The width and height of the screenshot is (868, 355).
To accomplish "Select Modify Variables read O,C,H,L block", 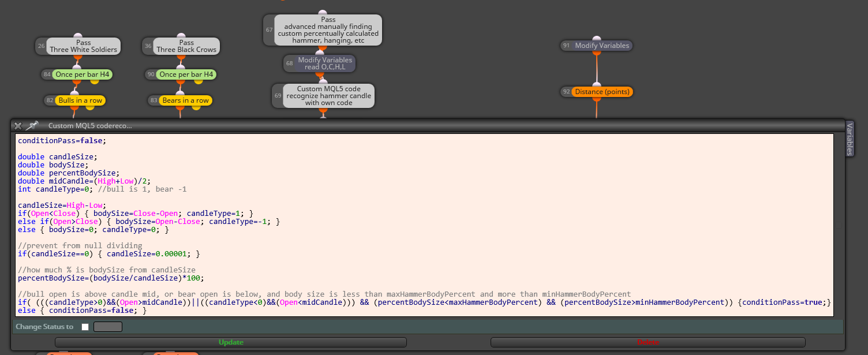I will pyautogui.click(x=319, y=63).
